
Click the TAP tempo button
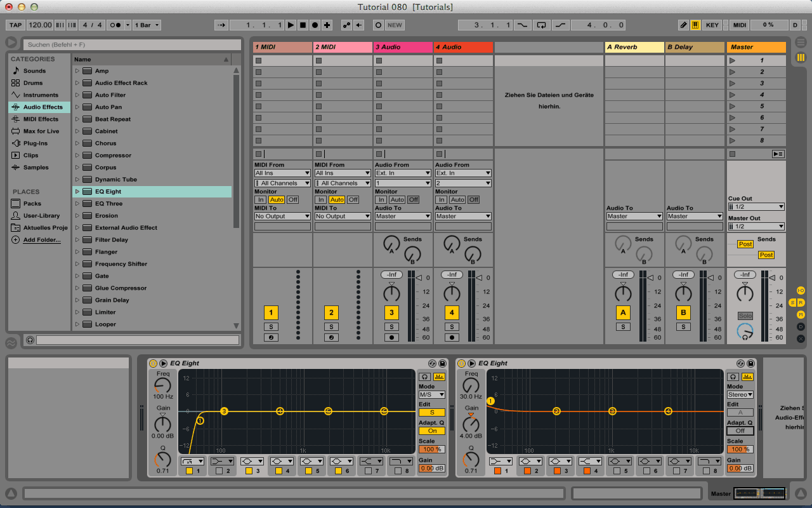(x=16, y=25)
